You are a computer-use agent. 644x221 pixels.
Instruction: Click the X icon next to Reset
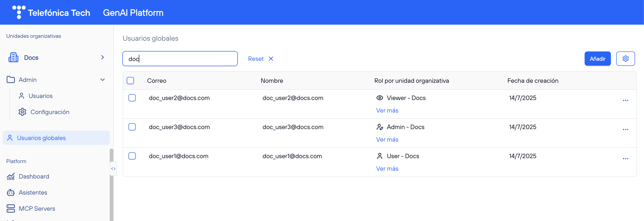(x=271, y=59)
